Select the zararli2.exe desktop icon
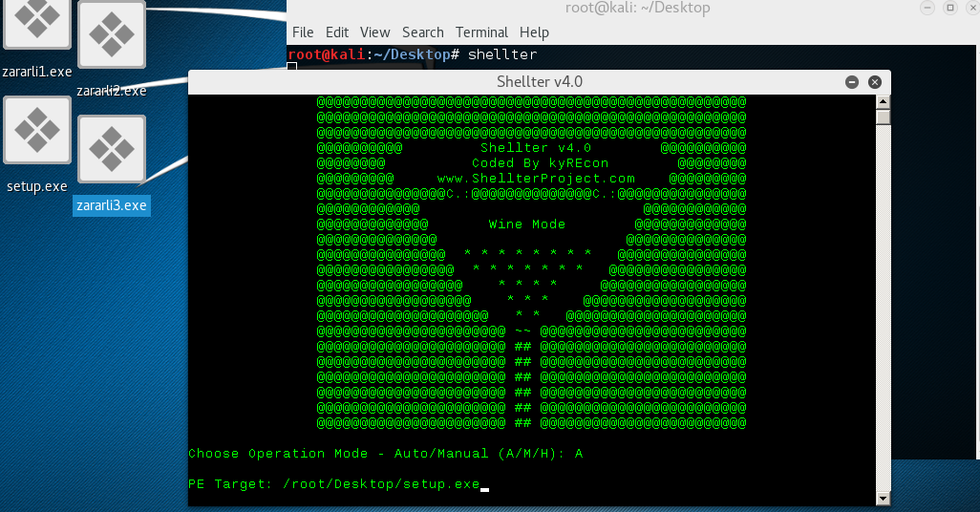This screenshot has width=980, height=512. point(112,36)
